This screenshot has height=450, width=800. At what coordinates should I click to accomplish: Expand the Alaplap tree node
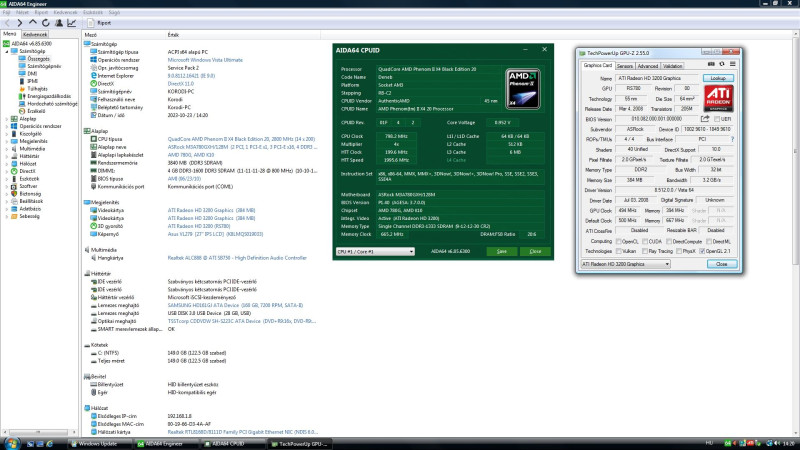(7, 119)
